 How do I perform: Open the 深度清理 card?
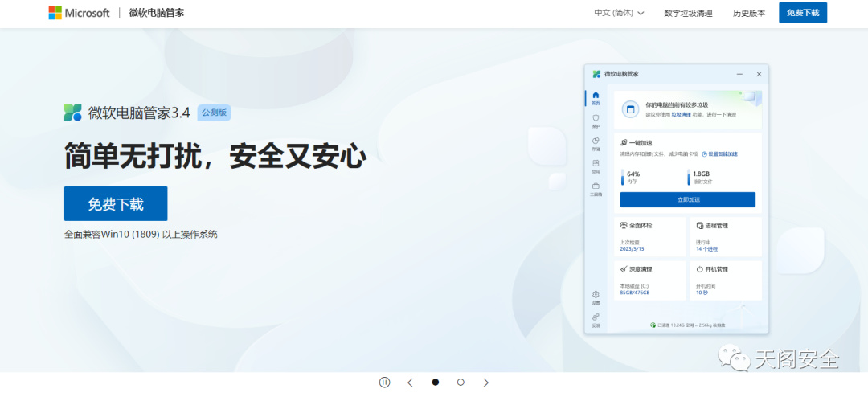650,280
